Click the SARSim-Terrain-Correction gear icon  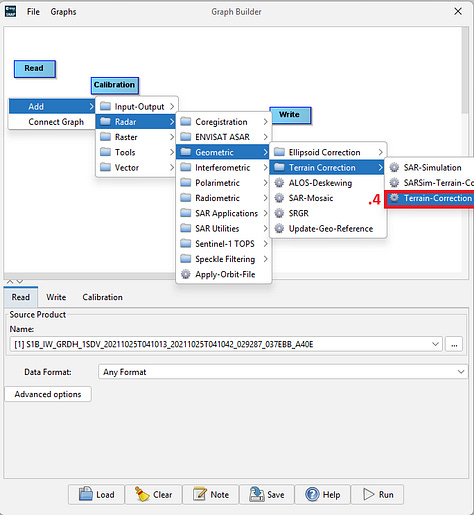coord(394,183)
